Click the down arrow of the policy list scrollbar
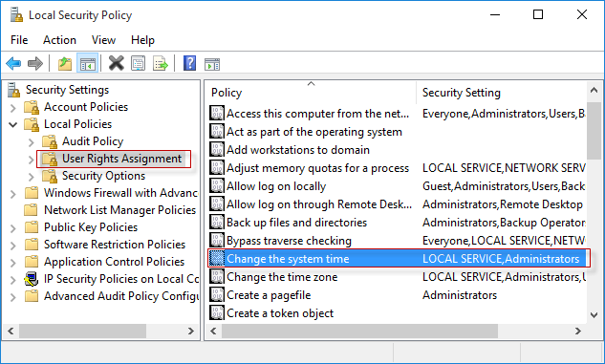 tap(594, 314)
